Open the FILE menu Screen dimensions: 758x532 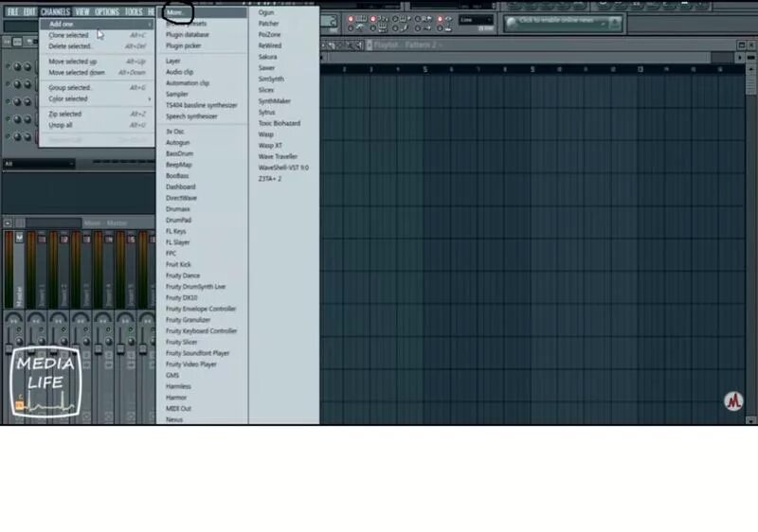pyautogui.click(x=12, y=11)
